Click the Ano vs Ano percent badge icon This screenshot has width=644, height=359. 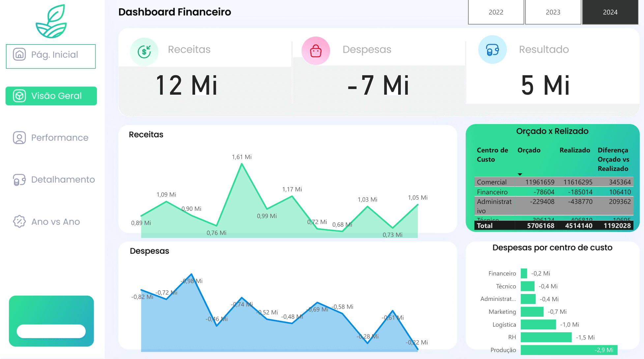click(19, 222)
